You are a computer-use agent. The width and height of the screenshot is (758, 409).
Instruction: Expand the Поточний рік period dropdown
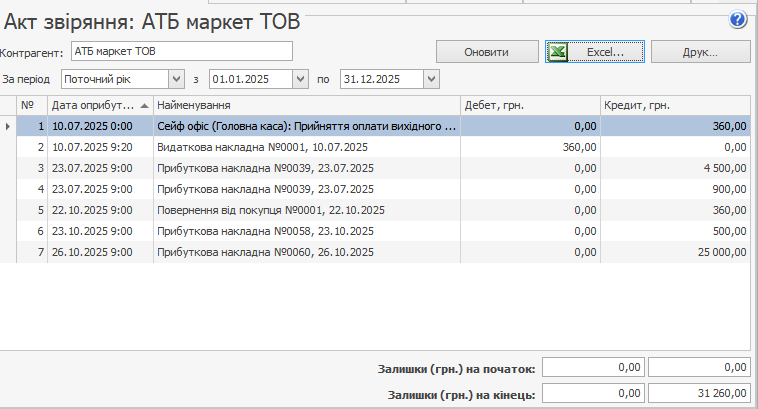point(177,78)
